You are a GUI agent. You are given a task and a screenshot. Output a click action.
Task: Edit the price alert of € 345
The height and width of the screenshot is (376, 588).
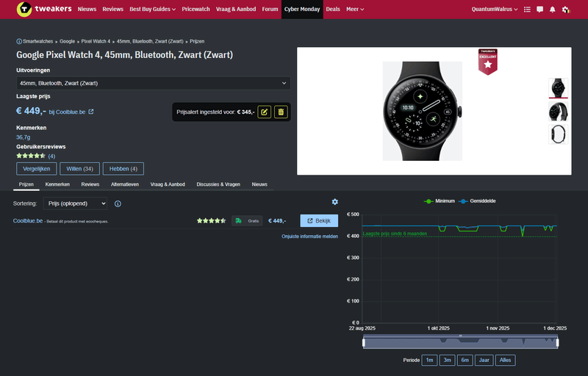(x=265, y=112)
